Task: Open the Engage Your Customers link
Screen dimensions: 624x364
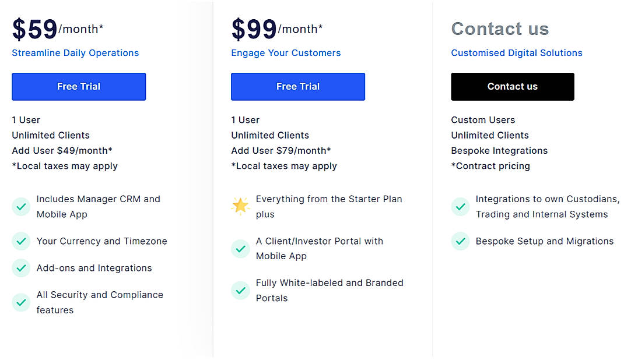Action: tap(286, 52)
